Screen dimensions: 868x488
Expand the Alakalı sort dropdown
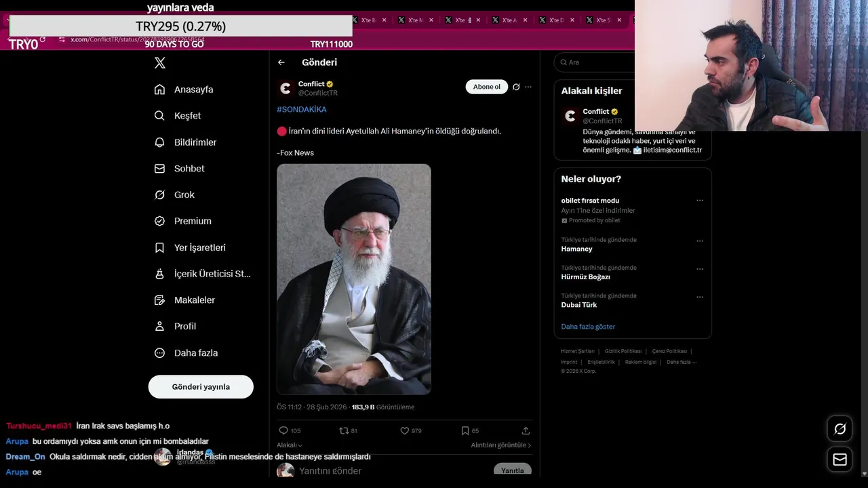coord(289,445)
